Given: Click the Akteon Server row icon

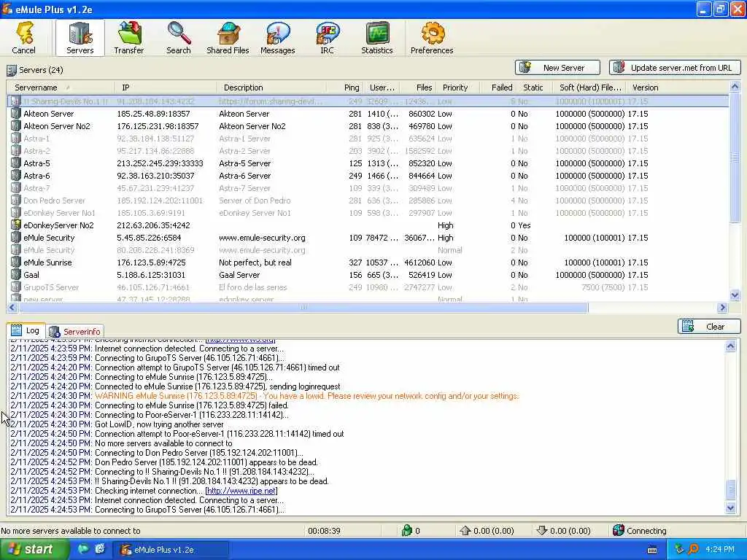Looking at the screenshot, I should point(16,114).
